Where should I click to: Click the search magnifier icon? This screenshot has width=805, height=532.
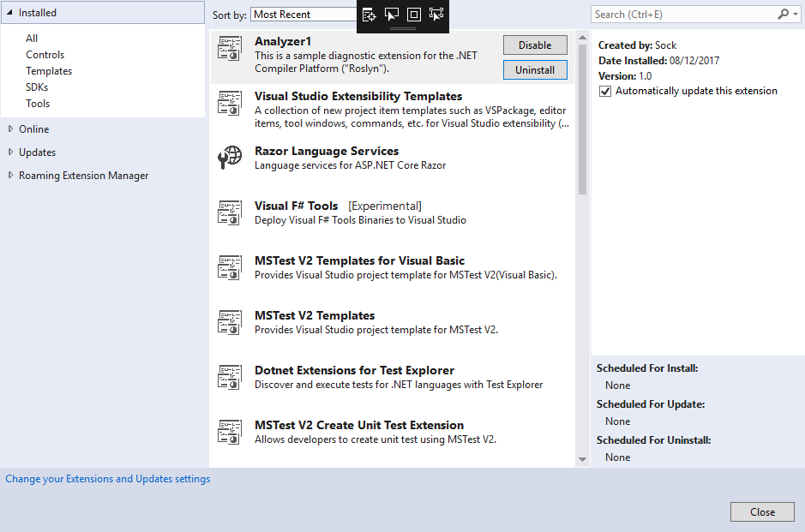coord(783,15)
